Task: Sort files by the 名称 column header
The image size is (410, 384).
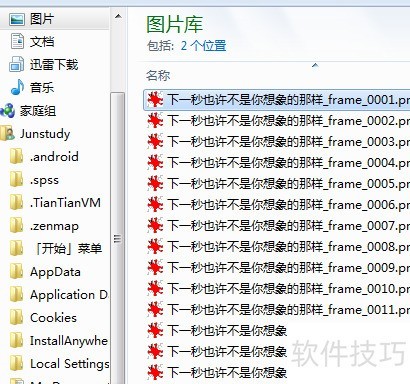Action: point(158,76)
